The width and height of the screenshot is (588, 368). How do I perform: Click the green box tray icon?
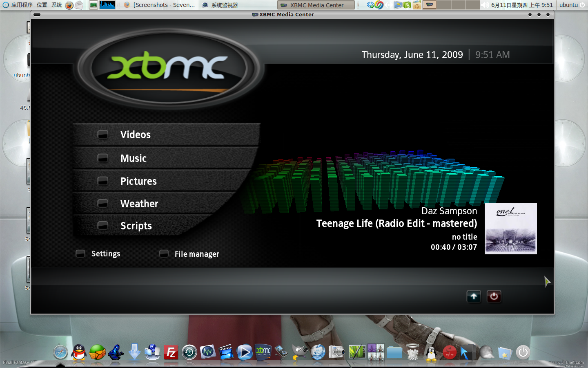(x=407, y=5)
